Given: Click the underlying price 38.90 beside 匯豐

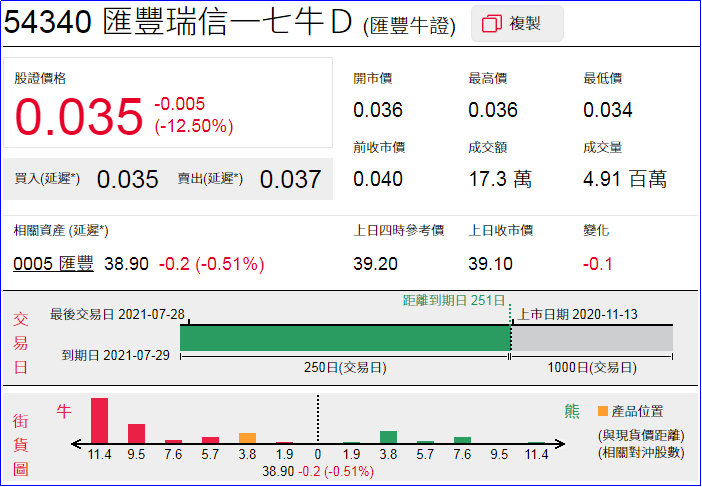Looking at the screenshot, I should click(x=126, y=264).
